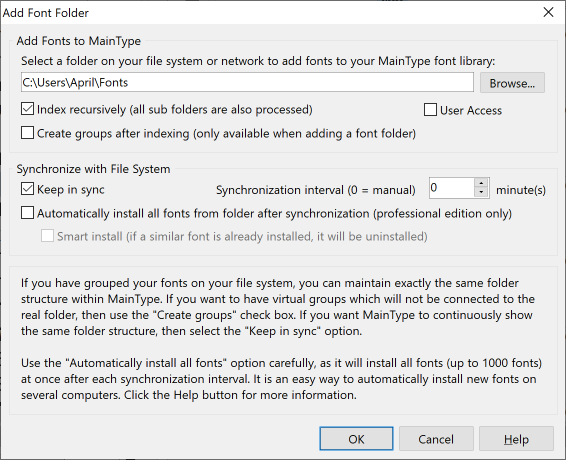566x460 pixels.
Task: Toggle the Smart install checkbox
Action: pos(47,236)
